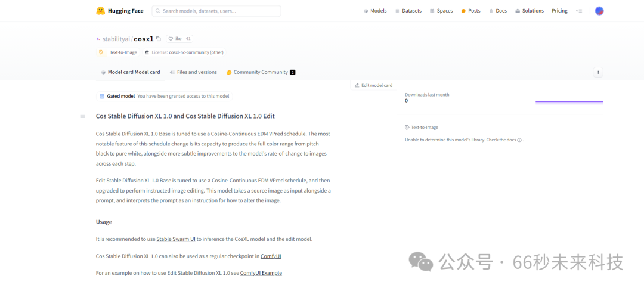Open the Models navigation item
The image size is (644, 288).
click(x=375, y=11)
